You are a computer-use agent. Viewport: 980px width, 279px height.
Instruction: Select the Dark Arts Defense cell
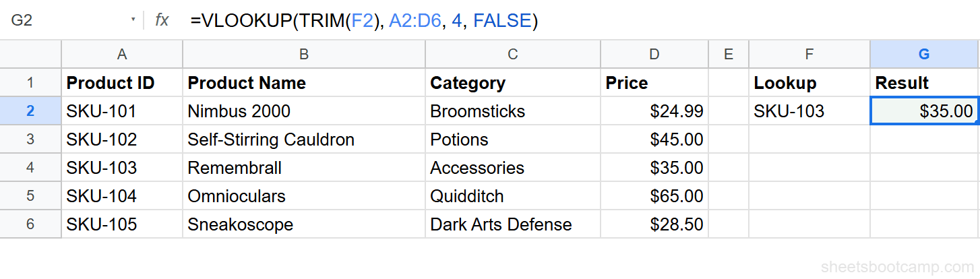pyautogui.click(x=512, y=224)
